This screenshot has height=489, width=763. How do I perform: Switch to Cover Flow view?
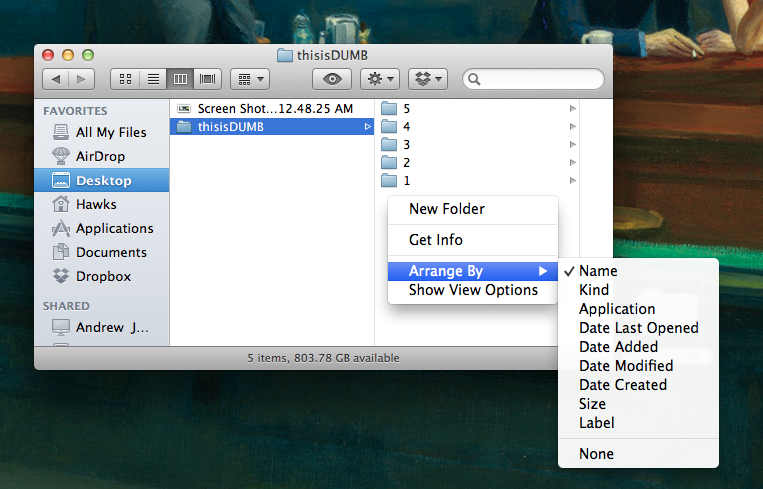tap(208, 79)
